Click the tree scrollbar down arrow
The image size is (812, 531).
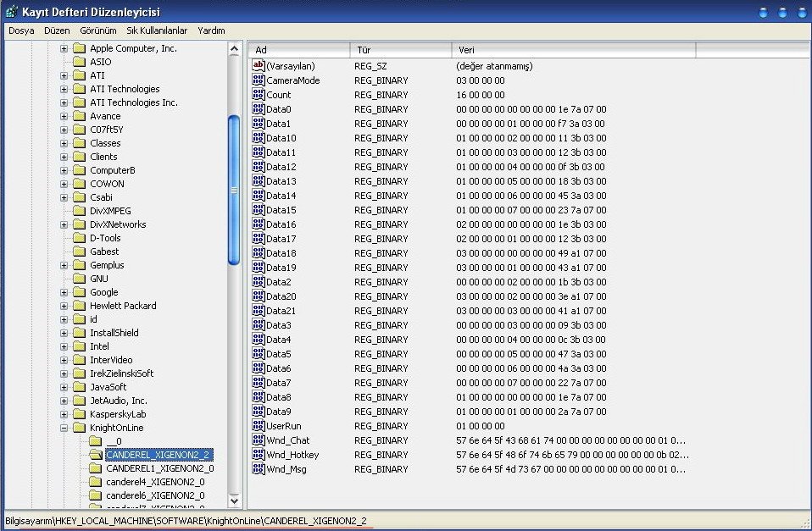pos(234,501)
